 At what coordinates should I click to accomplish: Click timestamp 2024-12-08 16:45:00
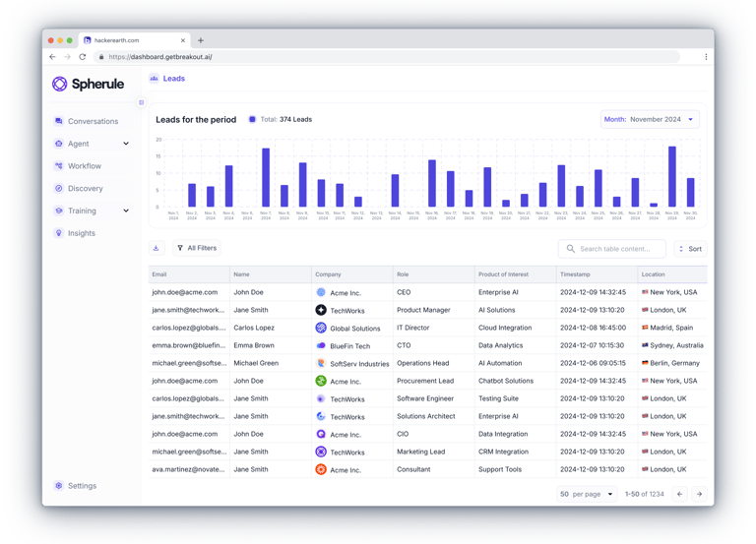click(x=593, y=328)
